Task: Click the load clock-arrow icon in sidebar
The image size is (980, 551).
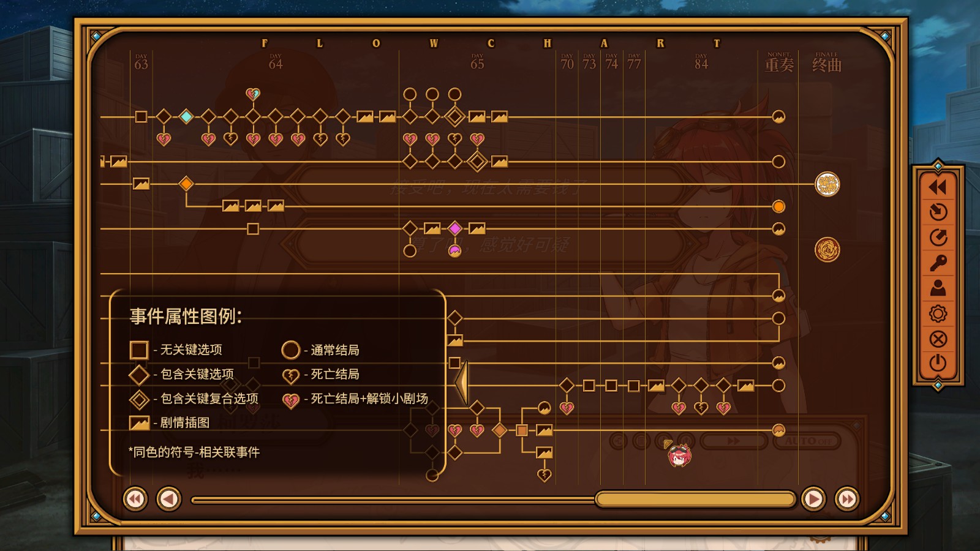Action: tap(938, 212)
